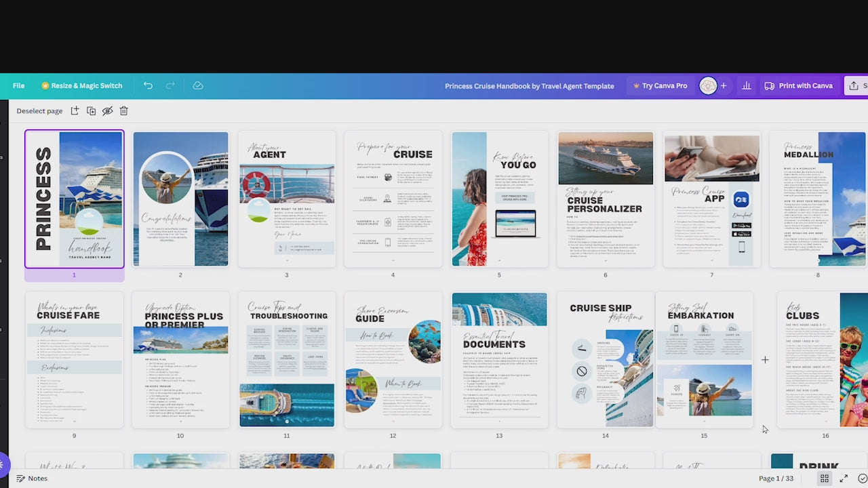The width and height of the screenshot is (868, 488).
Task: Check the cloud save status icon
Action: [x=198, y=85]
